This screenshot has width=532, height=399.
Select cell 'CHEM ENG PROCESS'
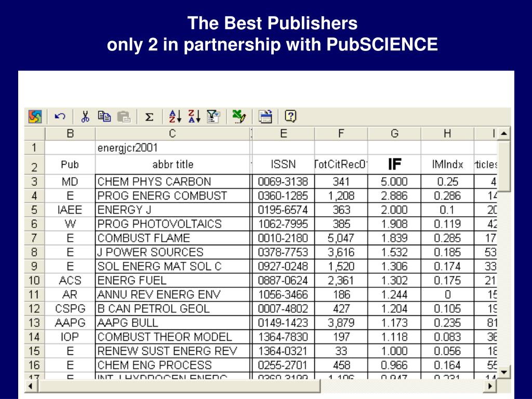tap(172, 365)
